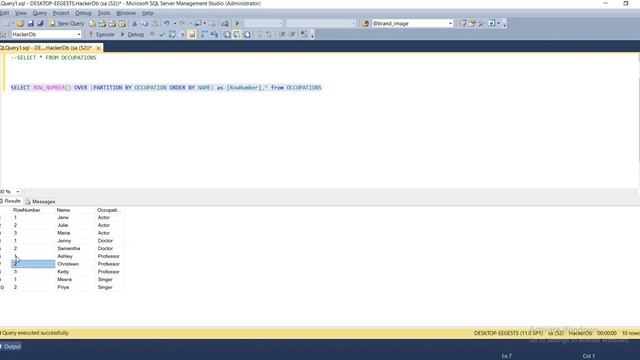Click Comment Out Selected Lines icon
This screenshot has height=360, width=640.
(x=259, y=34)
